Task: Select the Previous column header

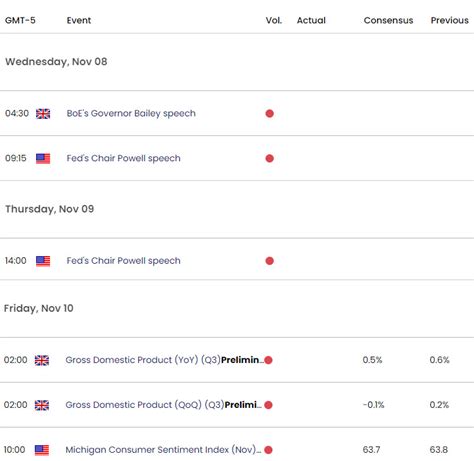Action: click(449, 20)
